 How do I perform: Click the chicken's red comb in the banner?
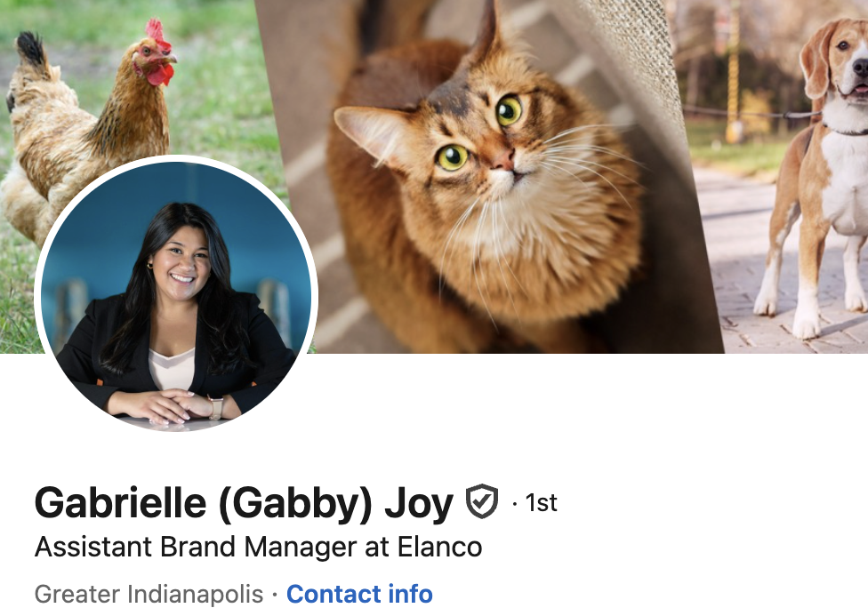[157, 33]
